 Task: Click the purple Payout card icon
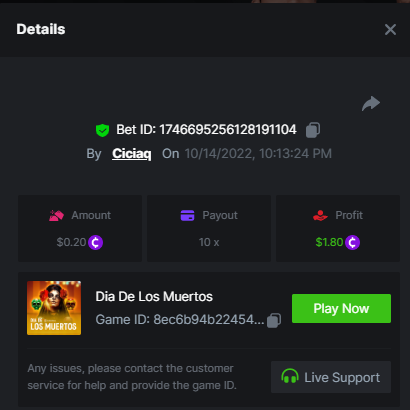[187, 215]
